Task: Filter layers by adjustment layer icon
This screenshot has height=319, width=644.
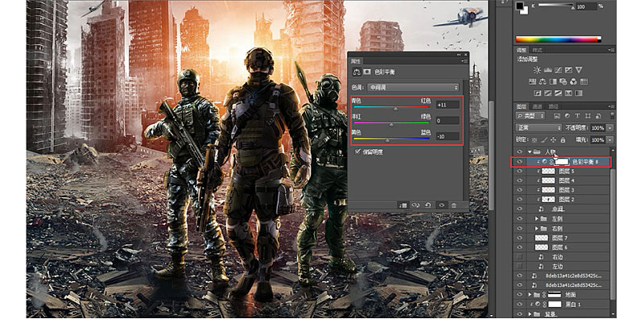Action: (x=568, y=116)
